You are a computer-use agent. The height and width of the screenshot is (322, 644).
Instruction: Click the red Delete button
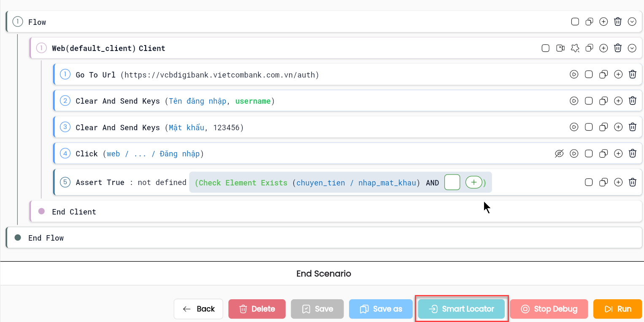pyautogui.click(x=257, y=309)
